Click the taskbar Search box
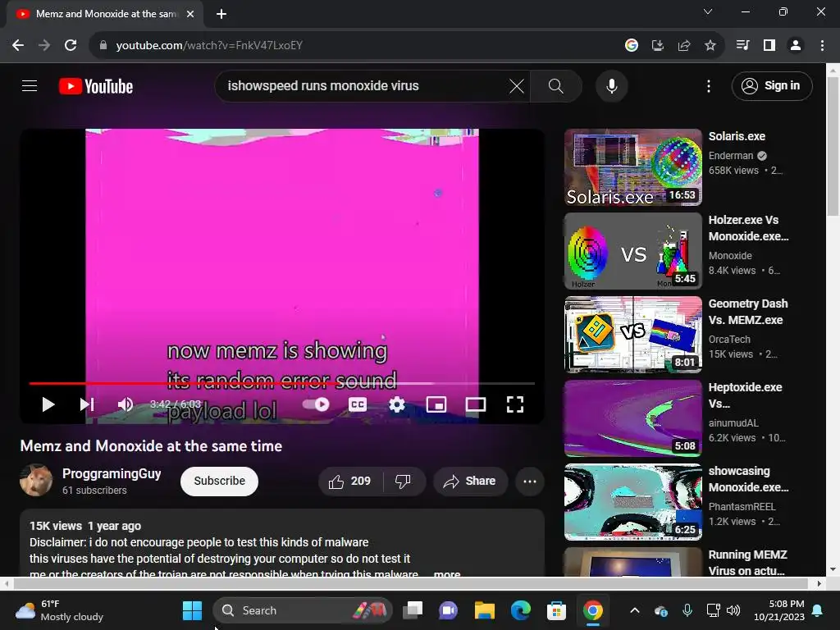The width and height of the screenshot is (840, 630). click(303, 610)
